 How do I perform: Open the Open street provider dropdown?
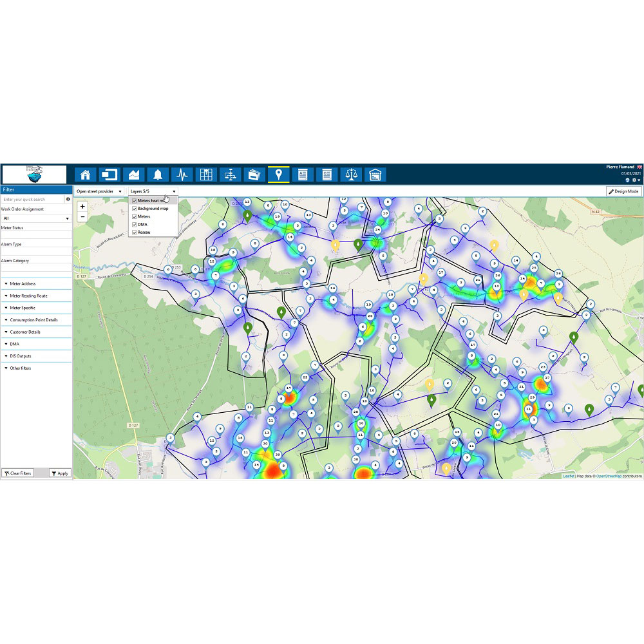(99, 191)
